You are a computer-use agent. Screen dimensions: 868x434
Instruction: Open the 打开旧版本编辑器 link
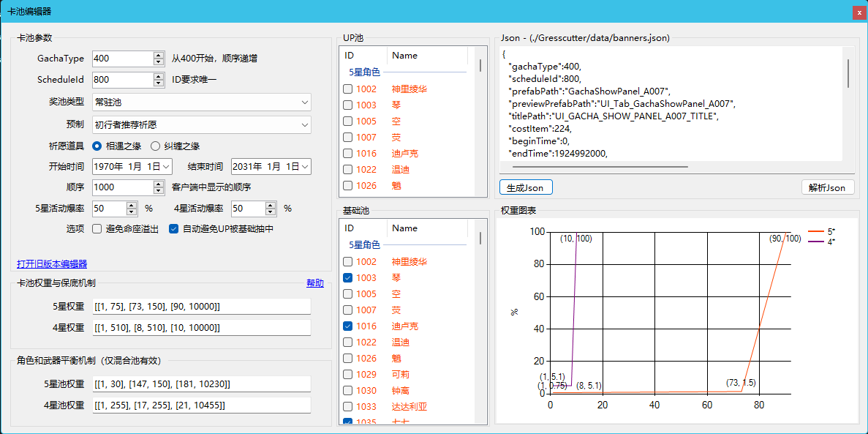point(52,264)
